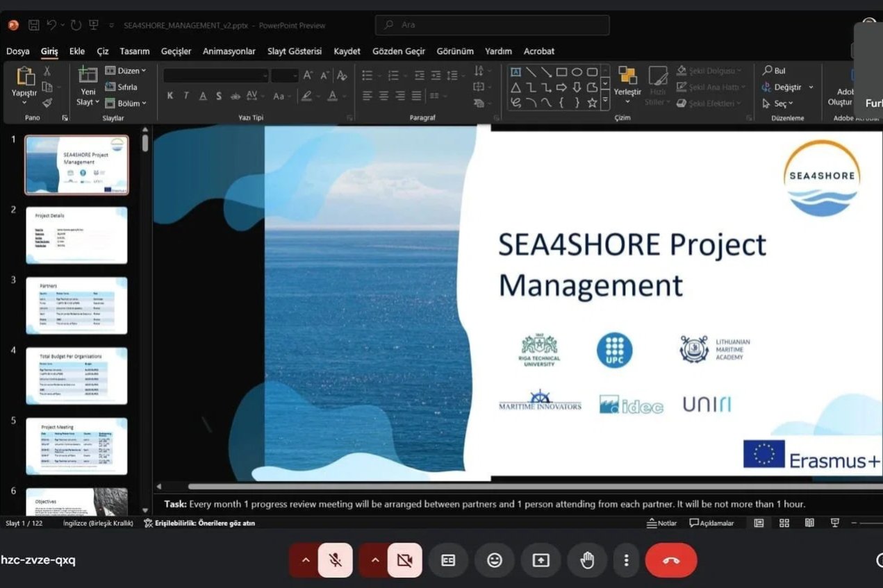Toggle italic with the T button
This screenshot has height=588, width=883.
pos(186,96)
